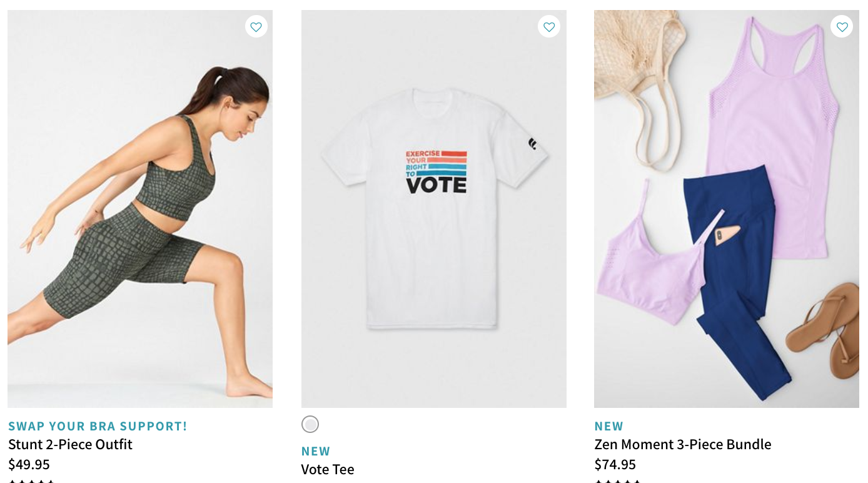Open the Vote Tee product page
868x483 pixels.
(328, 469)
